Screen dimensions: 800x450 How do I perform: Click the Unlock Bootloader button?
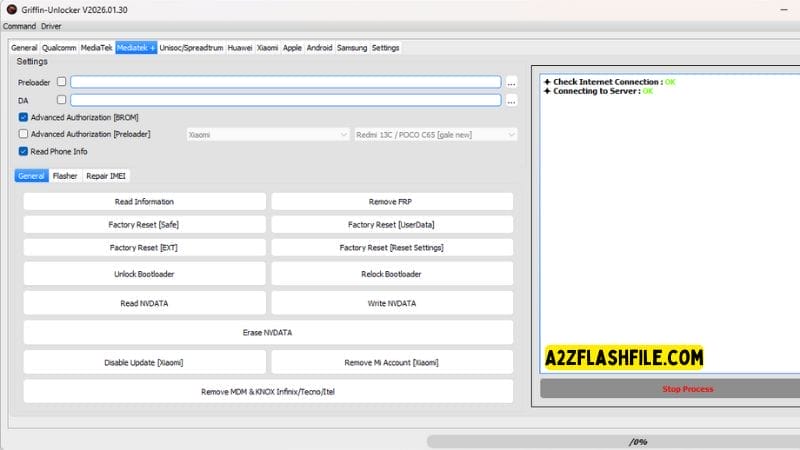pyautogui.click(x=144, y=274)
